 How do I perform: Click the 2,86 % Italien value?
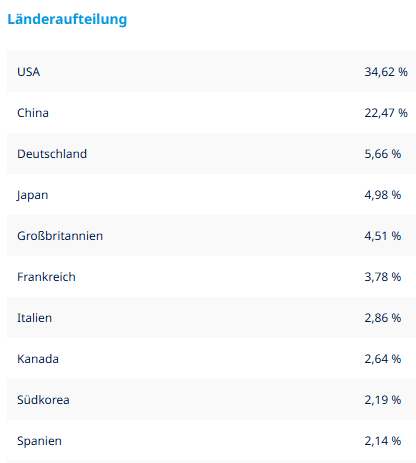382,318
